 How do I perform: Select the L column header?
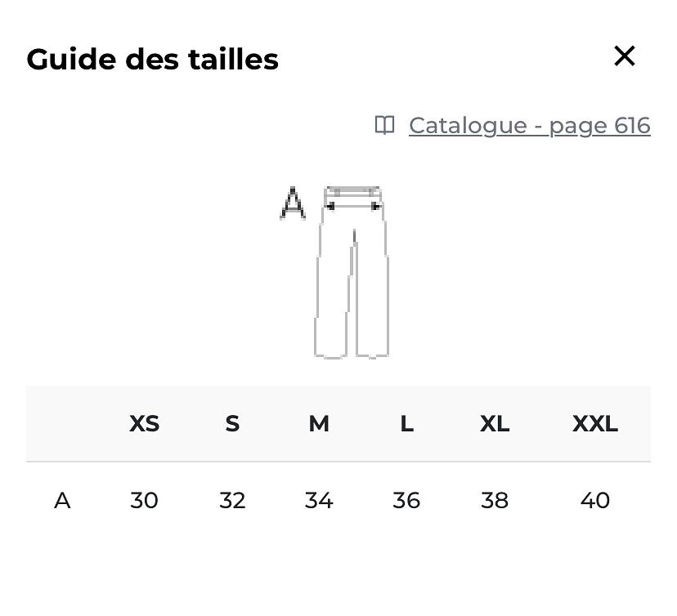(x=406, y=424)
